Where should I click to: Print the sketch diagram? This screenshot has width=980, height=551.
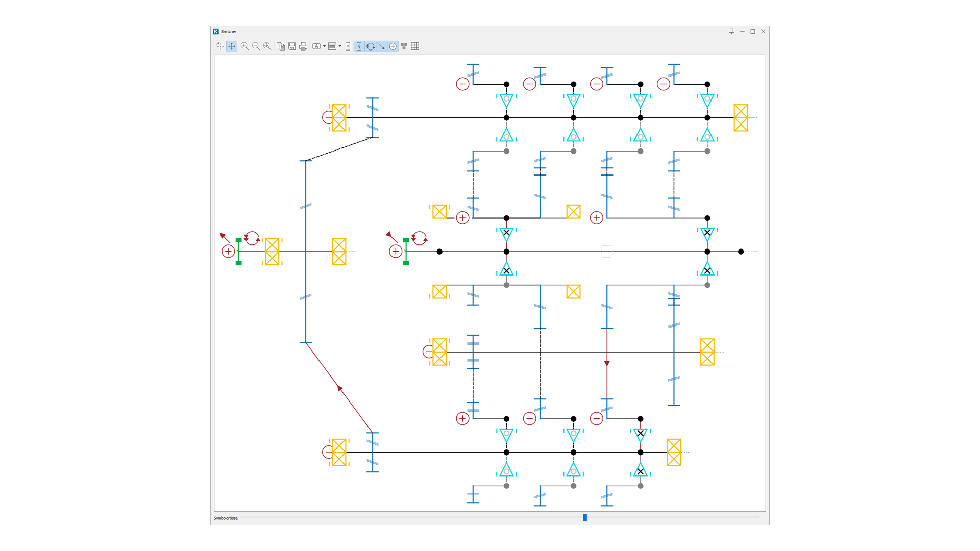303,46
